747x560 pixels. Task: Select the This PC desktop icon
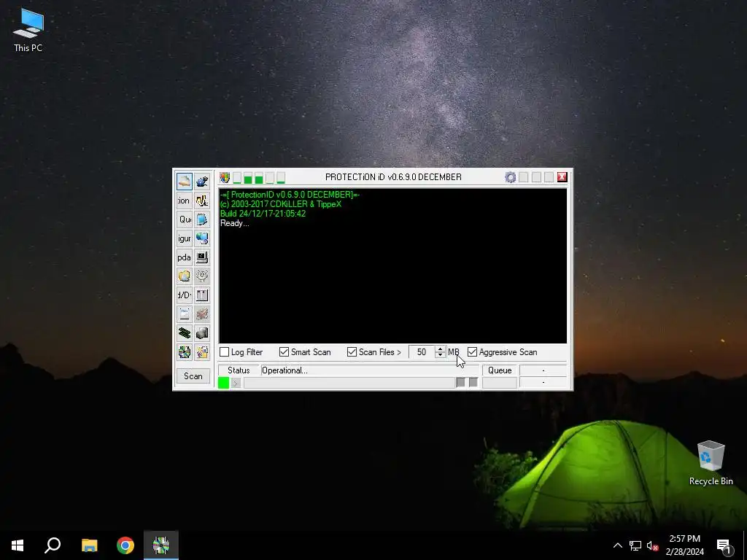click(28, 30)
